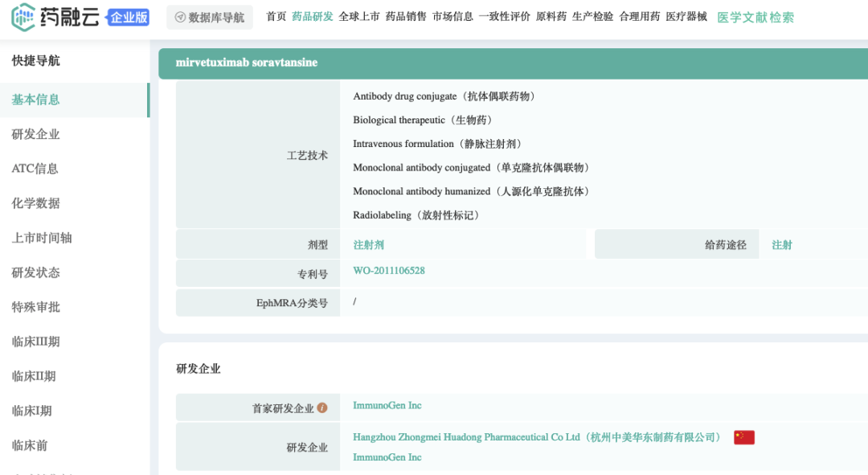Screen dimensions: 868x475
Task: Jump to the 上市时间轴 section
Action: pos(42,238)
